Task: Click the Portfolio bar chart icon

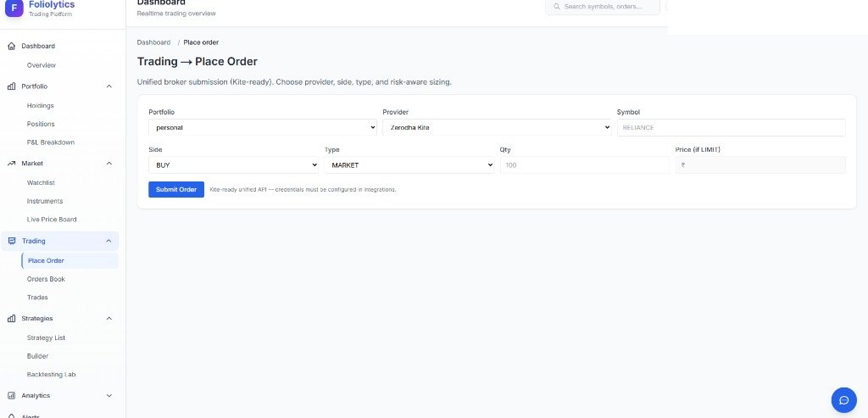Action: coord(12,86)
